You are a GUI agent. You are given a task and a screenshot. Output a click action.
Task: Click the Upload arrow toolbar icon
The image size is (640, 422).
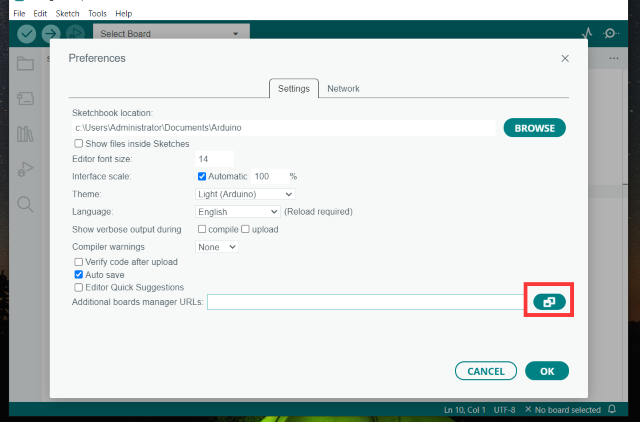click(51, 34)
